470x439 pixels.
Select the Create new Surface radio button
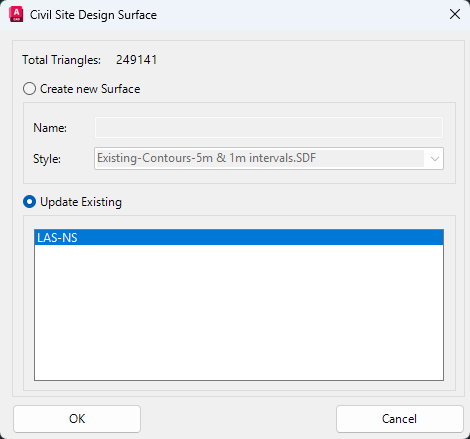[29, 89]
